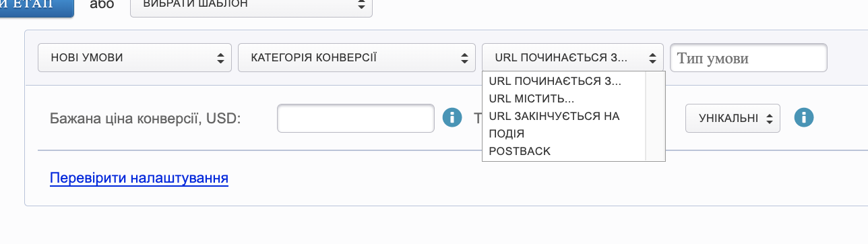Click info icon beside conversion price field

coord(452,118)
